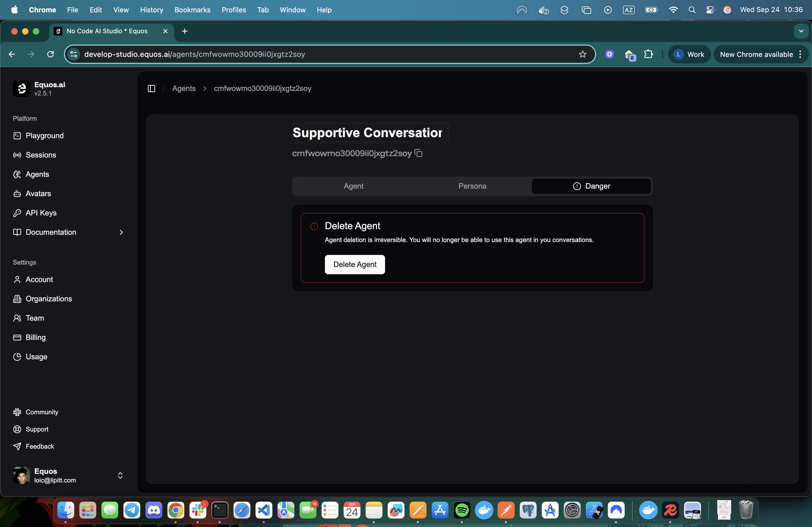
Task: Copy the agent ID with copy icon
Action: (x=419, y=153)
